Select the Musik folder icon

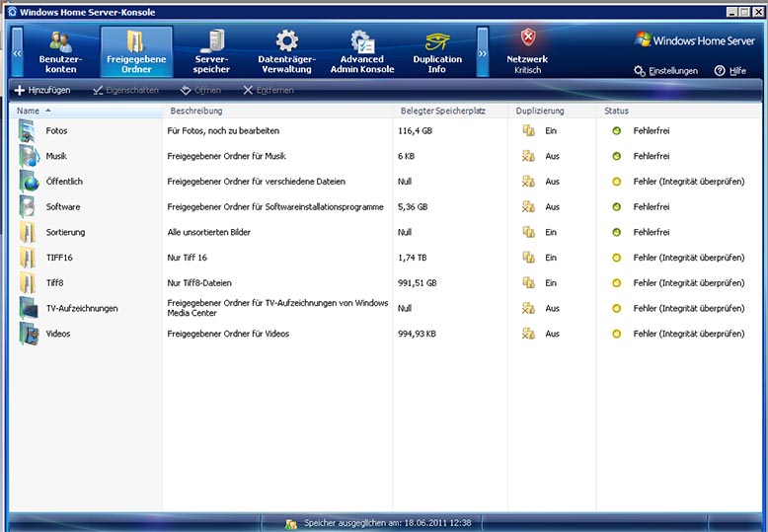pos(29,156)
